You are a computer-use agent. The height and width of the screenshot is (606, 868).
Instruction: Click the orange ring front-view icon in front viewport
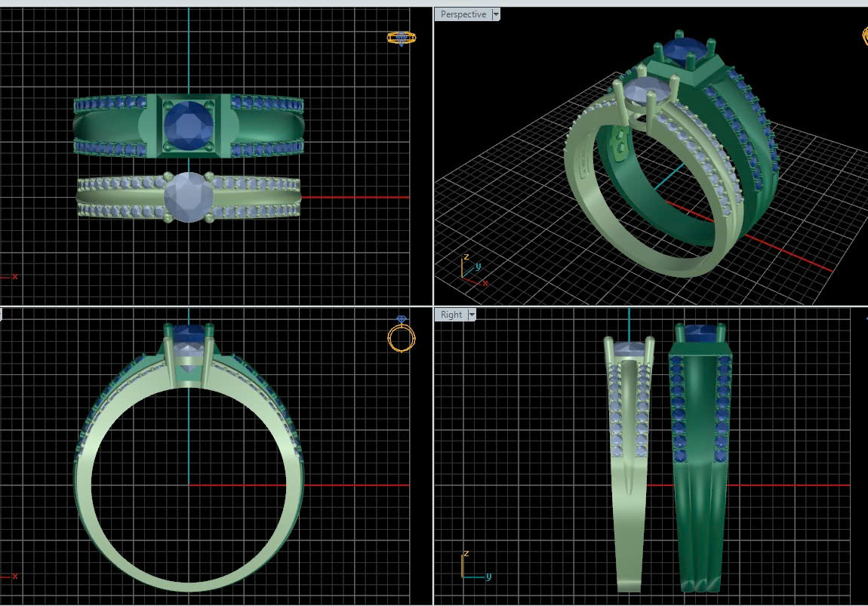pos(402,335)
